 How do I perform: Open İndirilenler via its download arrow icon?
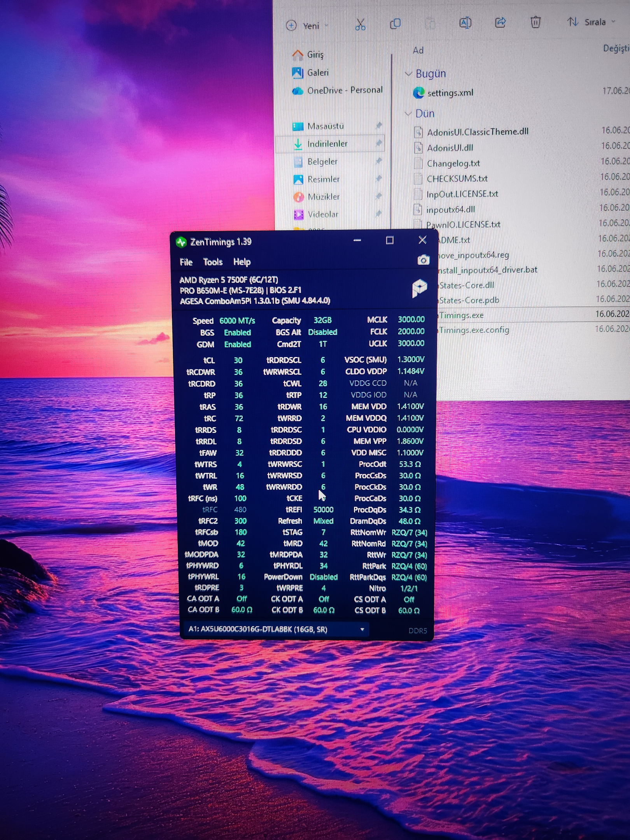[298, 144]
